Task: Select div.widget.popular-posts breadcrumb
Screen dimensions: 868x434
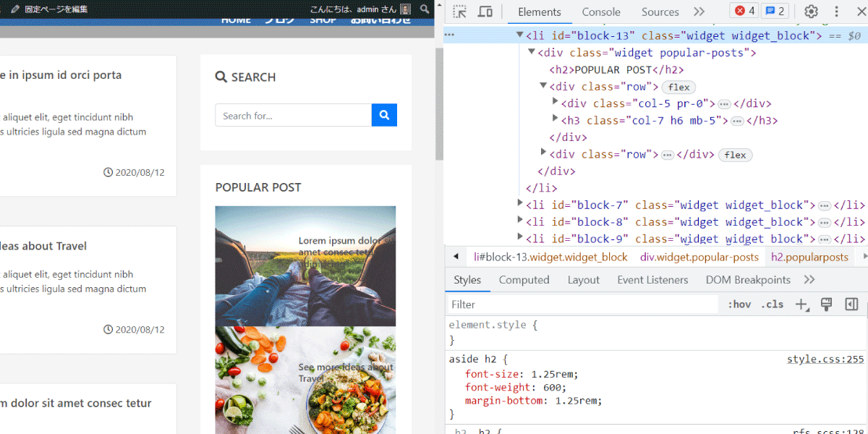Action: click(x=699, y=257)
